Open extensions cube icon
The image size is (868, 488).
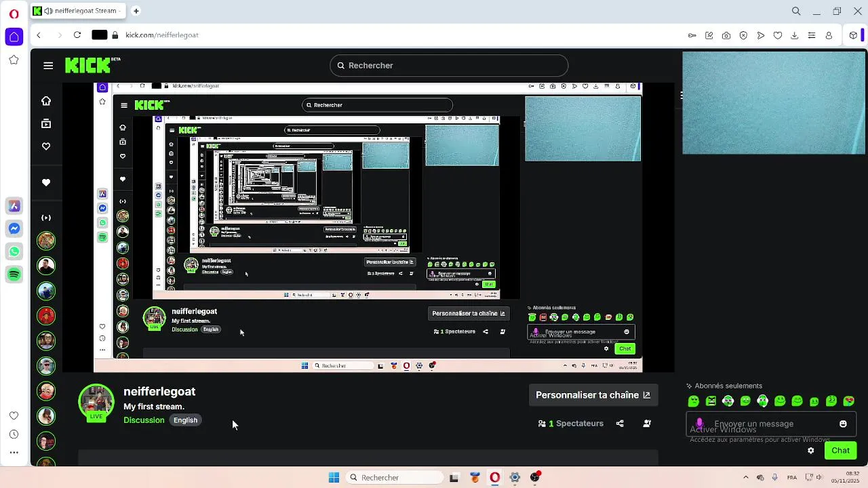click(x=853, y=35)
